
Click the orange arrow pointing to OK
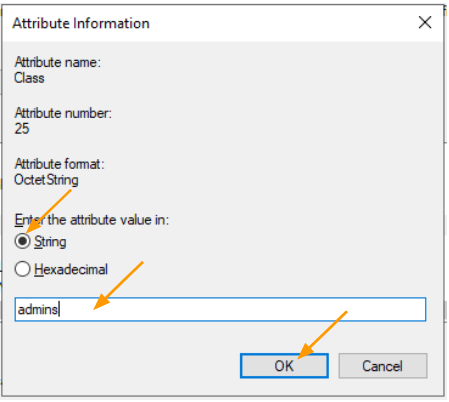coord(322,335)
